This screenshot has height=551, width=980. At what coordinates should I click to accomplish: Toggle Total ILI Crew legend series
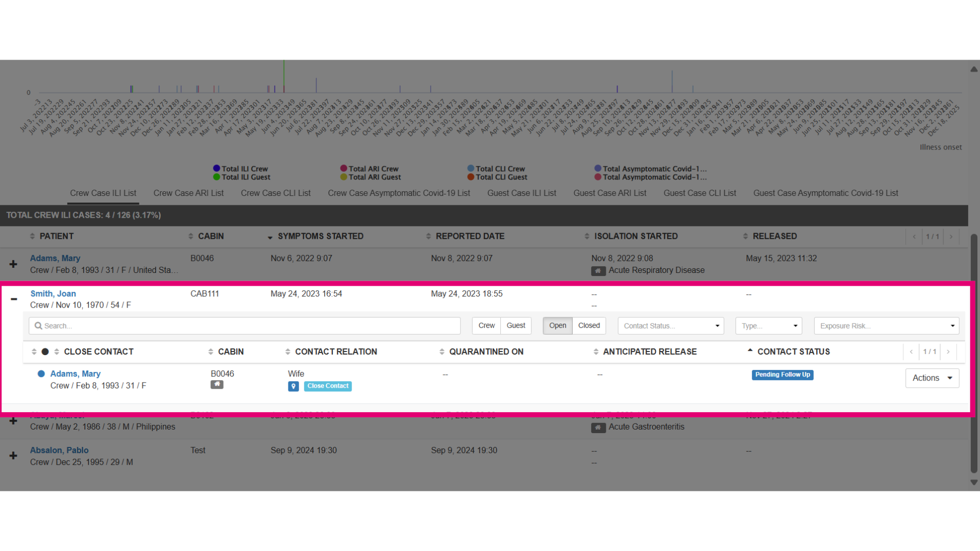(x=240, y=169)
